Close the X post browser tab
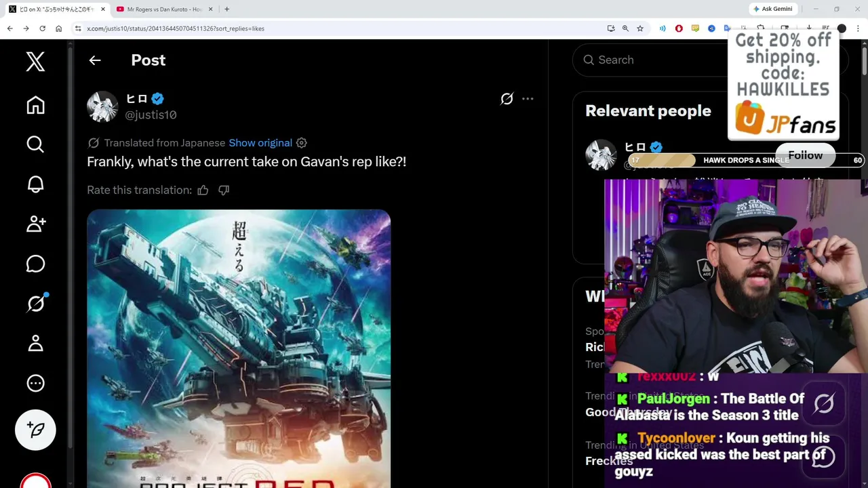This screenshot has width=868, height=488. click(x=103, y=9)
